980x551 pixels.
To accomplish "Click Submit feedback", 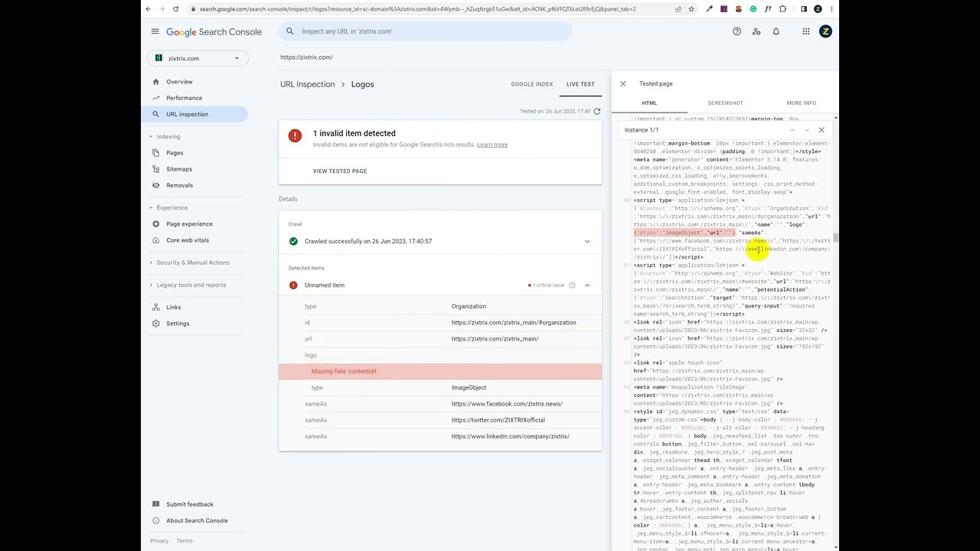I will point(190,504).
